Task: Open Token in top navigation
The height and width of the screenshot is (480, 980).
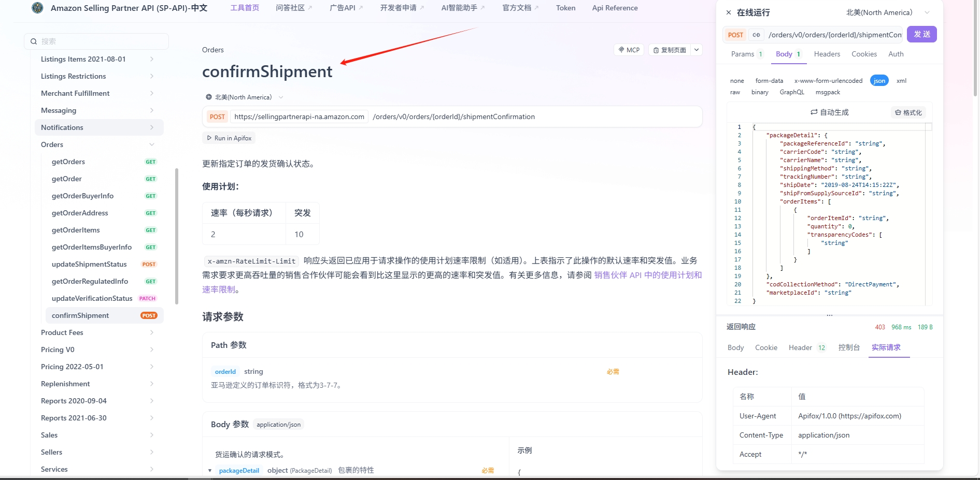Action: (565, 8)
